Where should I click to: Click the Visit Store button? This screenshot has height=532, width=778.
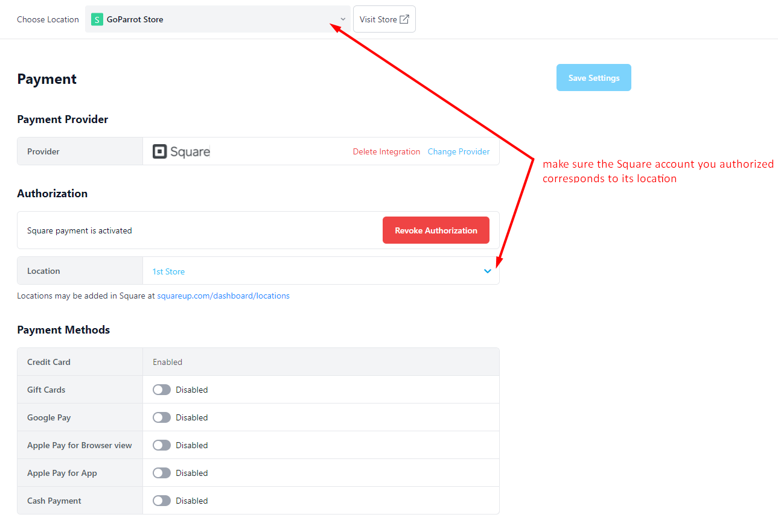pos(384,19)
